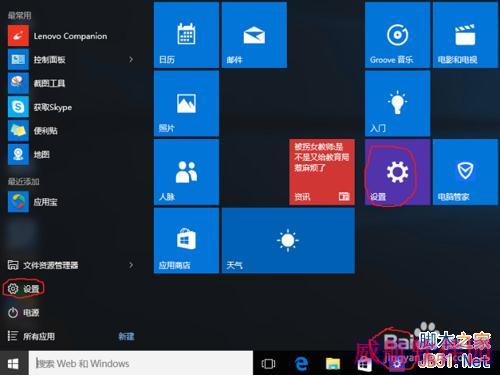Open File Explorer taskbar icon

(x=333, y=364)
